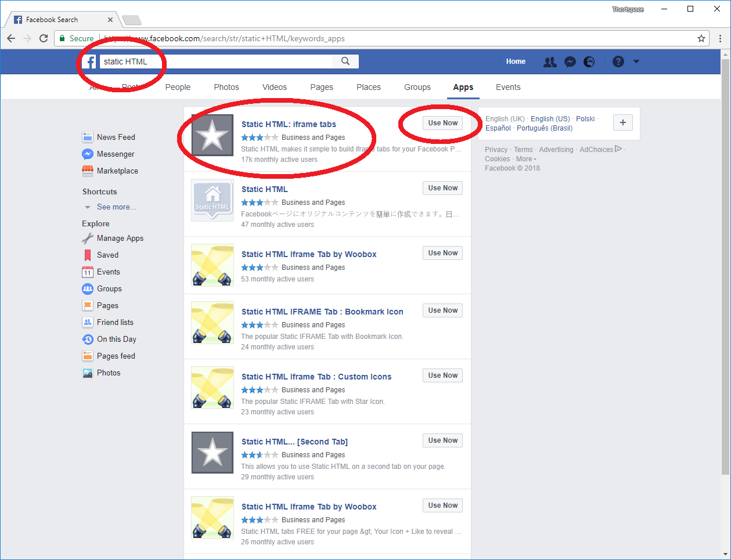This screenshot has width=731, height=560.
Task: Click spotlight thumbnail of Custom Icons app
Action: (x=213, y=388)
